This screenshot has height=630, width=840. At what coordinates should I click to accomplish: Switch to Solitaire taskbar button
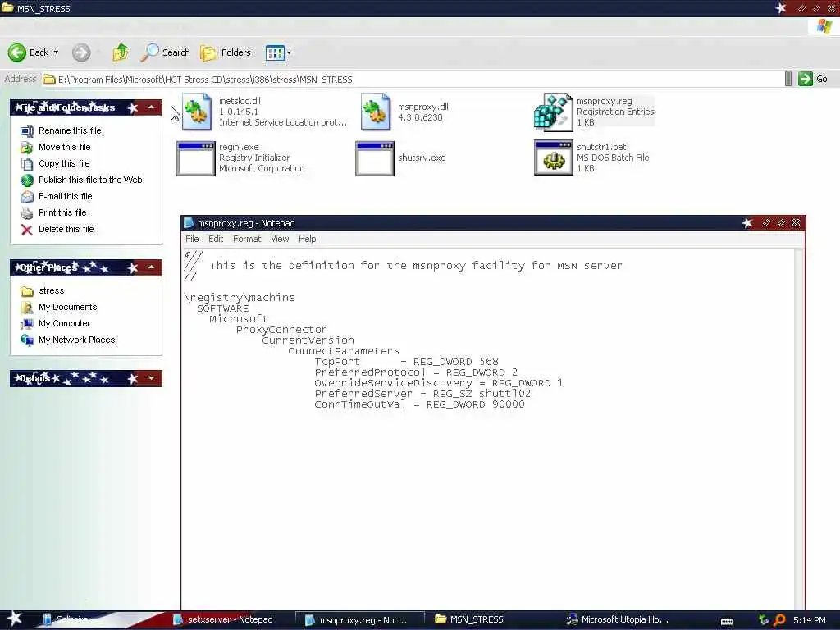click(67, 620)
